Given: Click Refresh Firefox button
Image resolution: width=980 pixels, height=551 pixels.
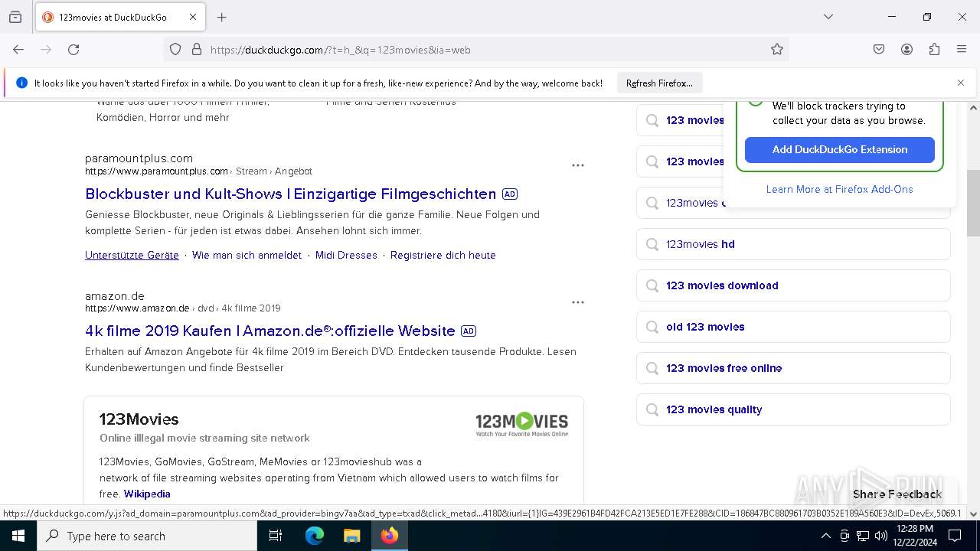Looking at the screenshot, I should click(x=659, y=83).
